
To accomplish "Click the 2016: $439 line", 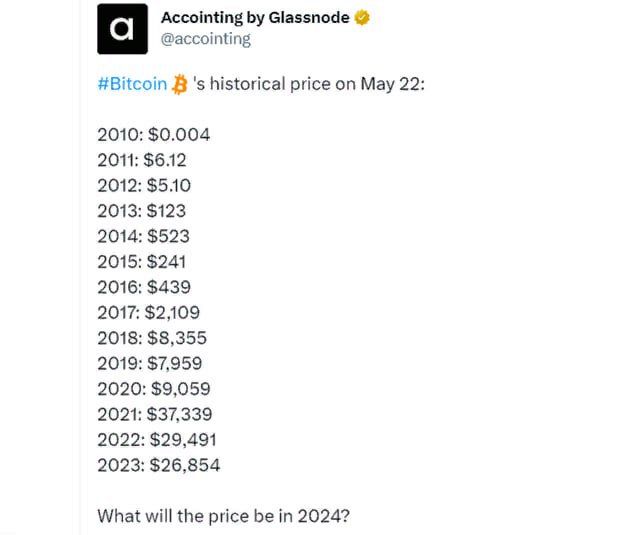I will click(x=144, y=287).
